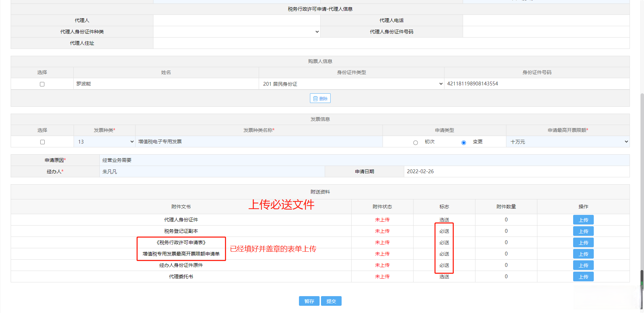The width and height of the screenshot is (644, 313).
Task: Click the 增值税电子专用发票 invoice name field
Action: click(x=259, y=142)
